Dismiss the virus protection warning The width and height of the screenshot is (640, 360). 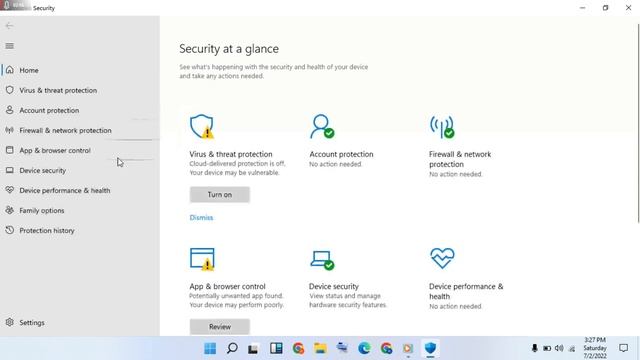(x=201, y=218)
